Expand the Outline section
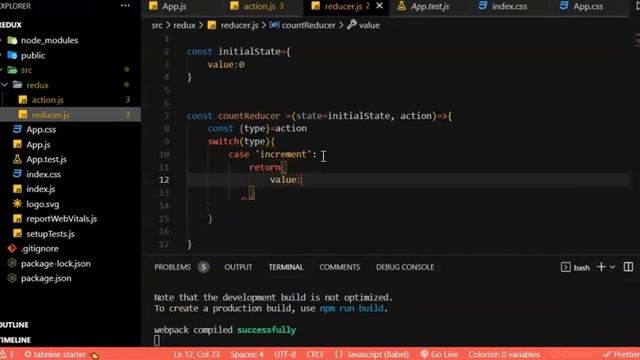The image size is (640, 360). click(x=14, y=325)
